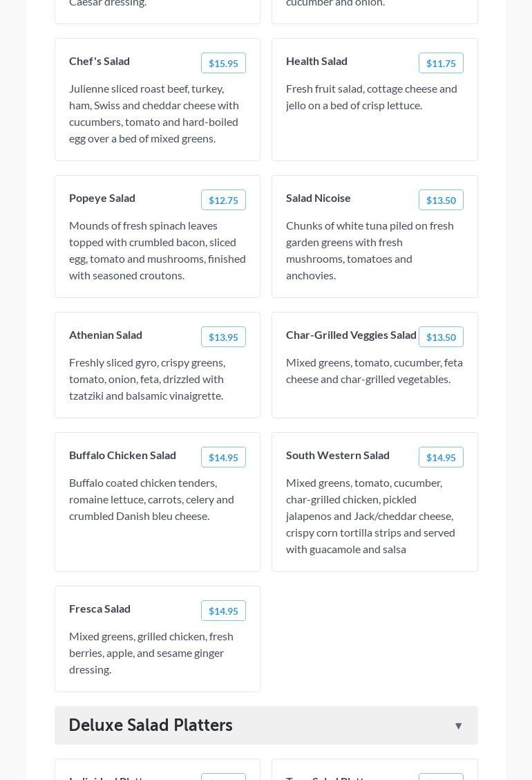Click the Deluxe Salad Platters heading
The image size is (532, 780).
click(x=151, y=725)
